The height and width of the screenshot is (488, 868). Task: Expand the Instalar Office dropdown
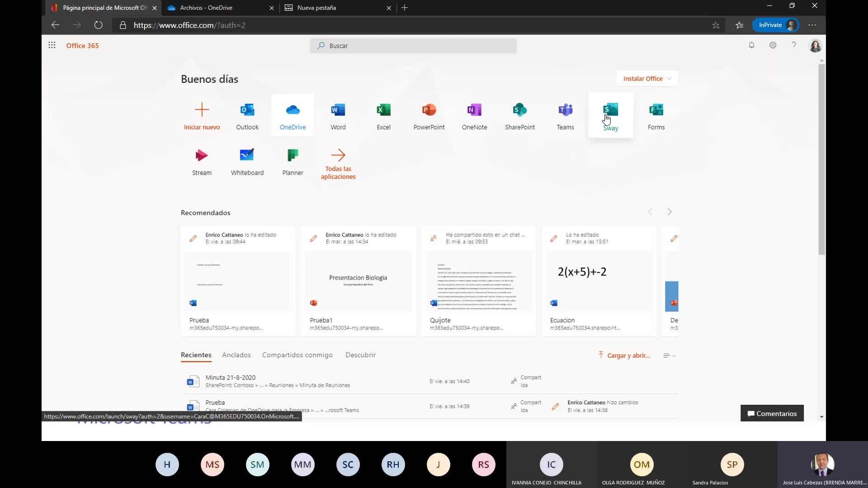click(647, 79)
